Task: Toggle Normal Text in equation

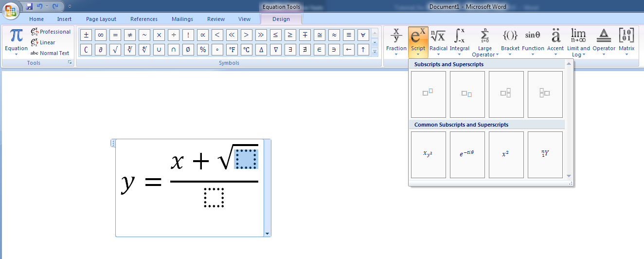Action: 50,53
